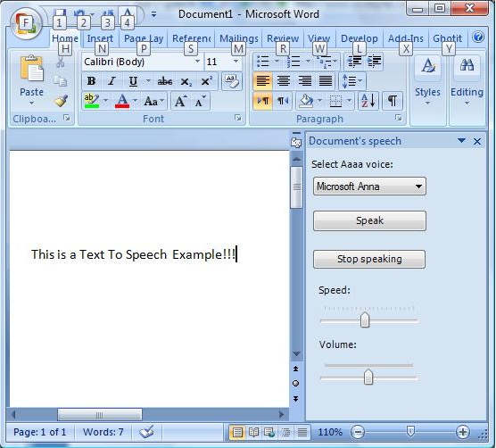
Task: Click the zoom slider handle
Action: point(410,431)
